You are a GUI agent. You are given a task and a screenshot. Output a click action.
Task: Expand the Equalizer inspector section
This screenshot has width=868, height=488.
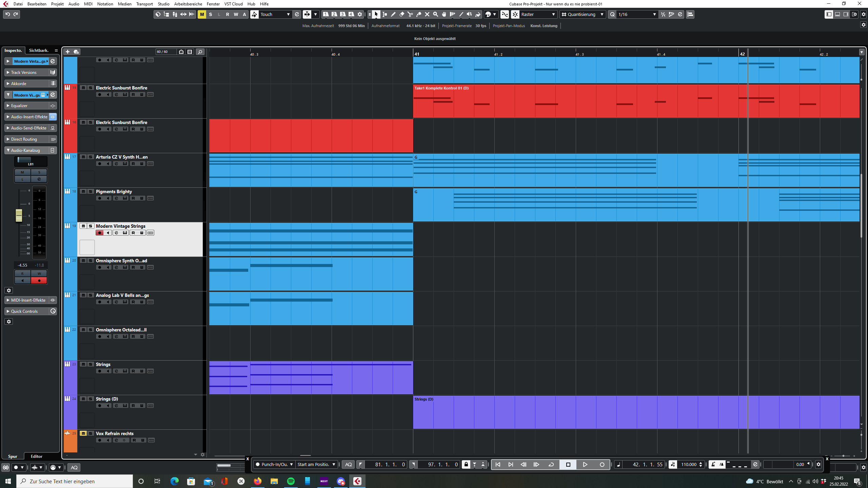[27, 106]
